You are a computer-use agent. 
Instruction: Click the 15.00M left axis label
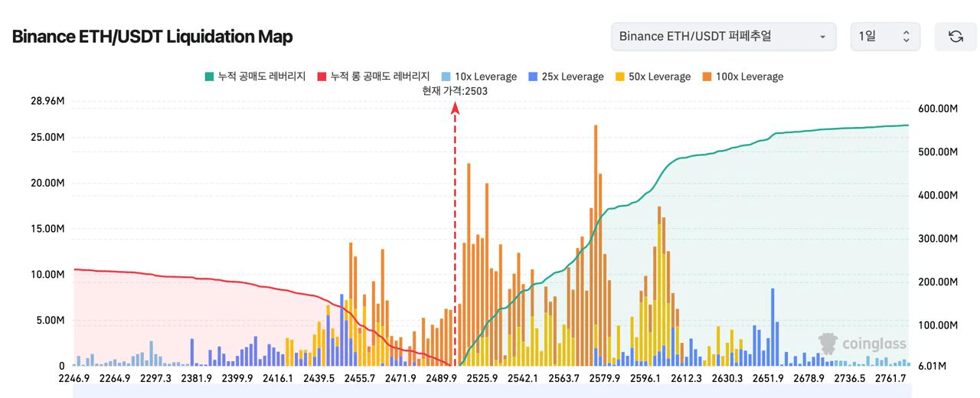tap(47, 229)
